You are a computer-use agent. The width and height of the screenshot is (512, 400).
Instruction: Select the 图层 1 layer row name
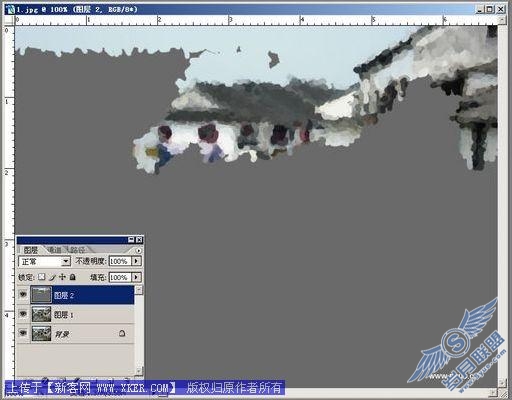tap(64, 315)
